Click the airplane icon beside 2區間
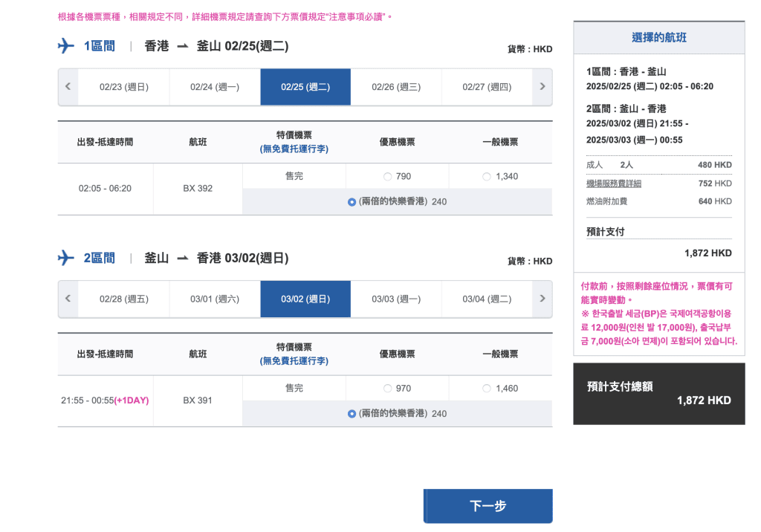 [x=66, y=258]
